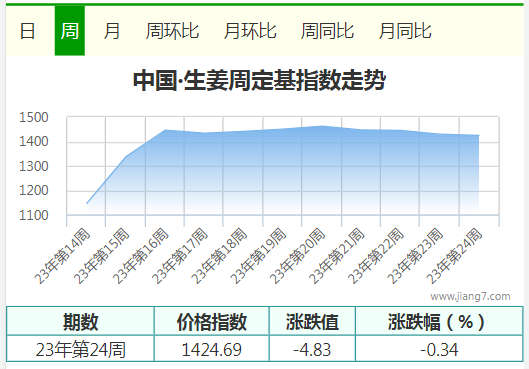Click the 23年第23周 axis label
Image resolution: width=529 pixels, height=369 pixels.
[x=415, y=256]
